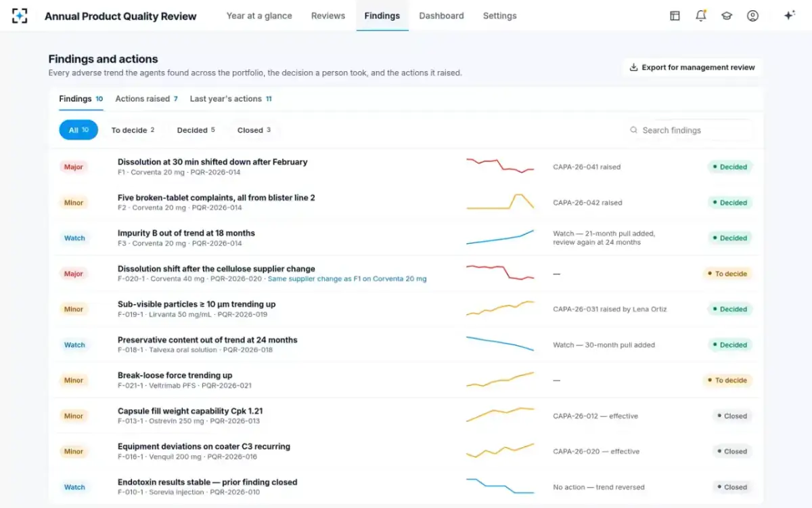
Task: Open the notifications bell
Action: (x=701, y=16)
